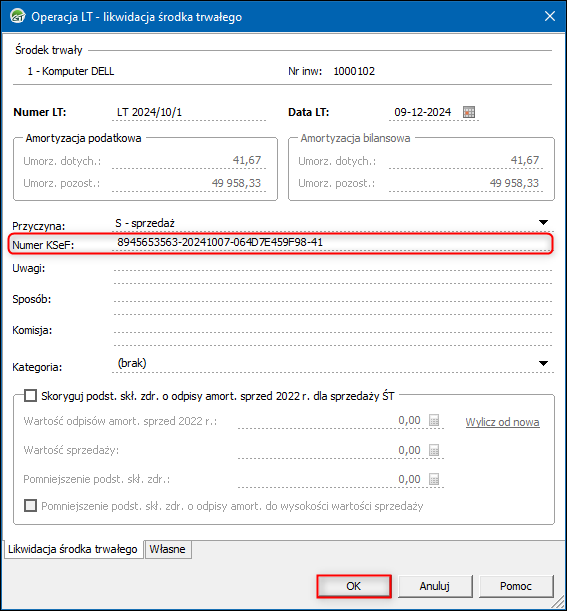Switch to the Własne tab

pos(168,549)
